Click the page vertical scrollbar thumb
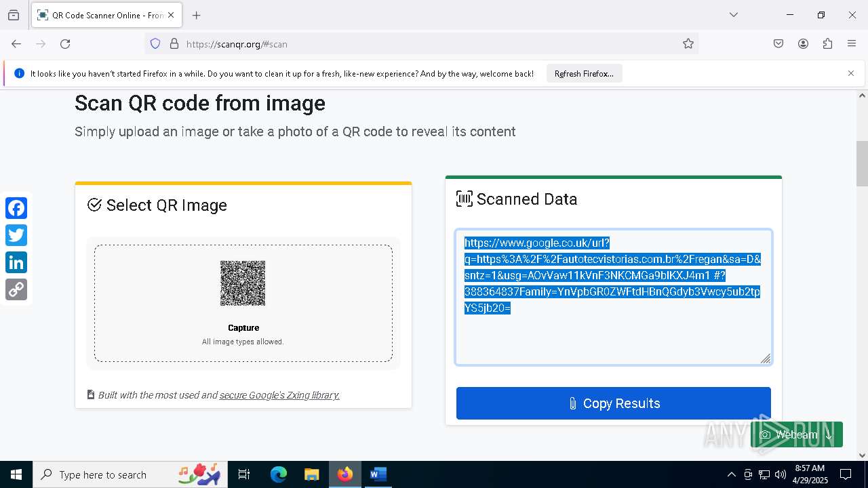Viewport: 868px width, 488px height. 862,163
